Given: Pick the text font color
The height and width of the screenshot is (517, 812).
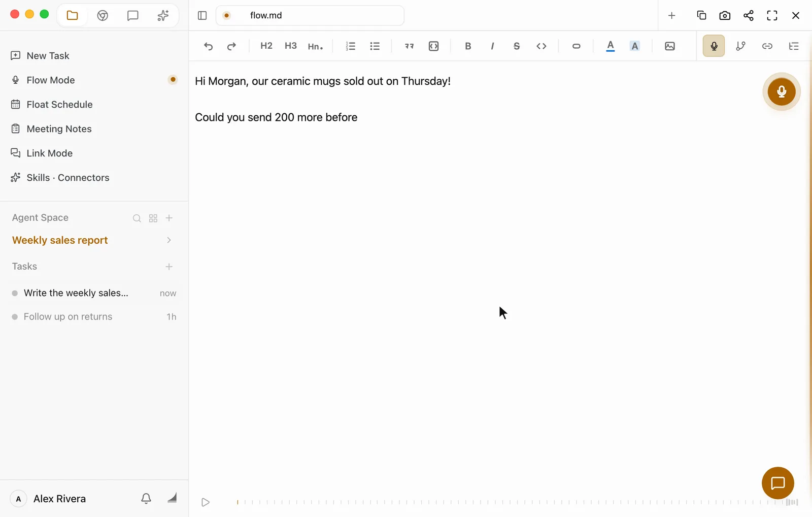Looking at the screenshot, I should [611, 46].
